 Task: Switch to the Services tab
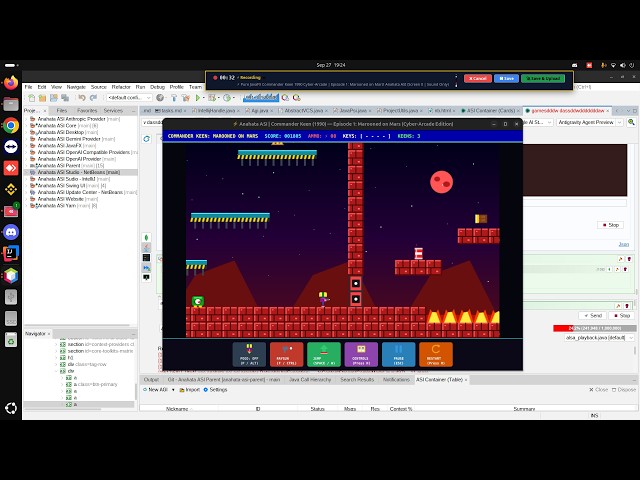pos(113,111)
